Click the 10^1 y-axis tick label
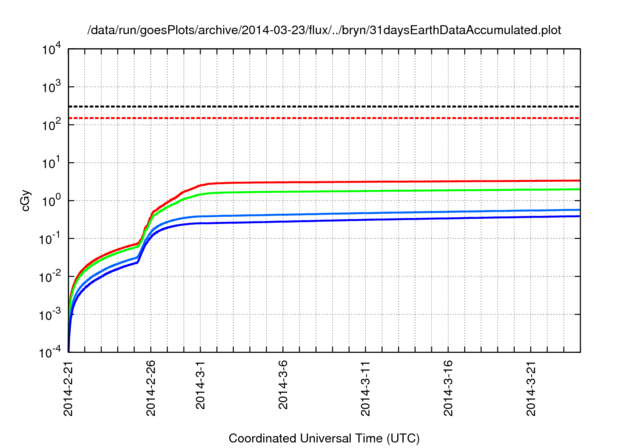Image resolution: width=640 pixels, height=448 pixels. point(51,163)
